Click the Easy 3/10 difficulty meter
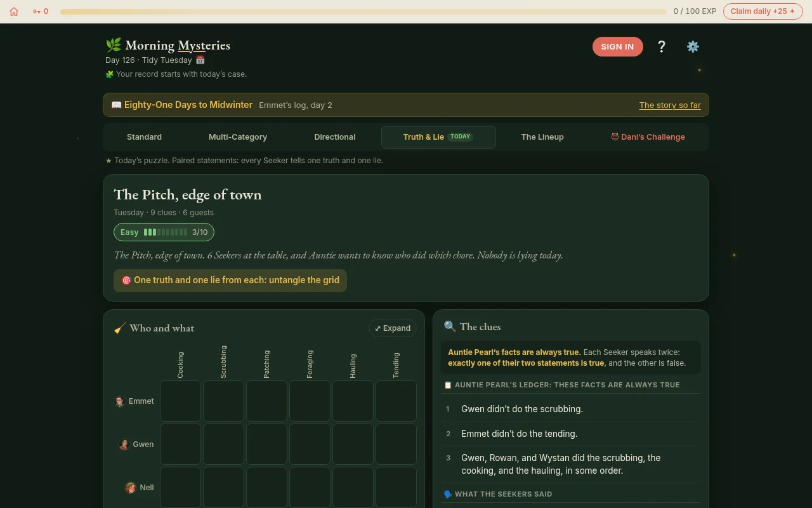This screenshot has height=508, width=812. 164,232
